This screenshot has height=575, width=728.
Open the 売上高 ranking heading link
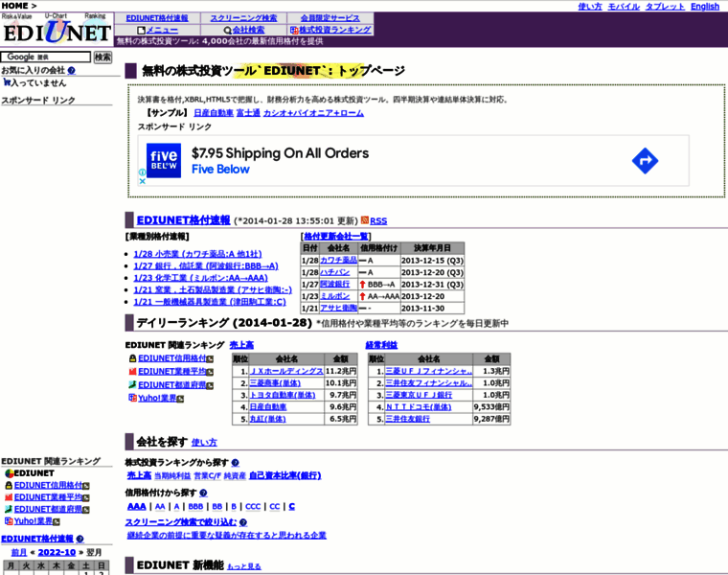click(241, 345)
